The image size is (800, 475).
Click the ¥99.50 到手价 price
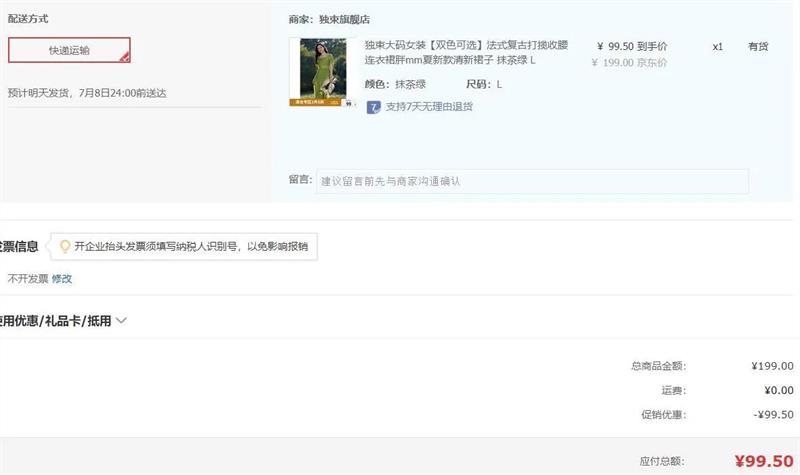(x=632, y=46)
